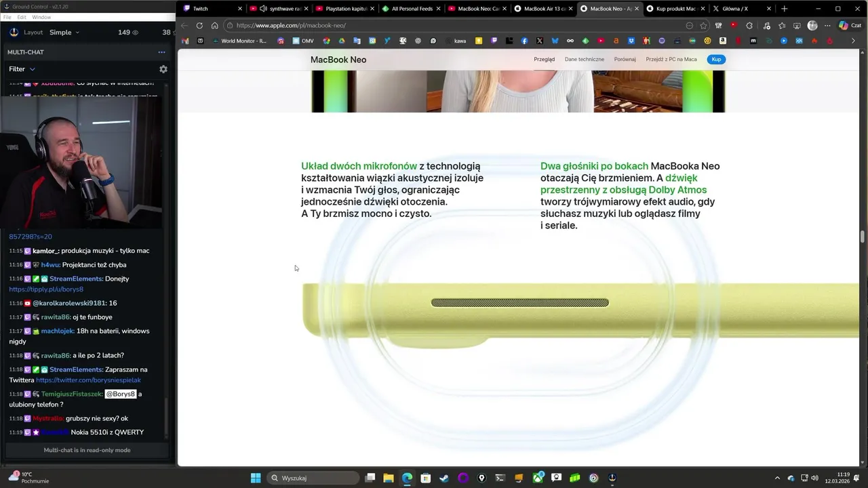Click chat message 'Nokia 5510i z QWERTY'
Viewport: 868px width, 488px height.
tap(107, 432)
